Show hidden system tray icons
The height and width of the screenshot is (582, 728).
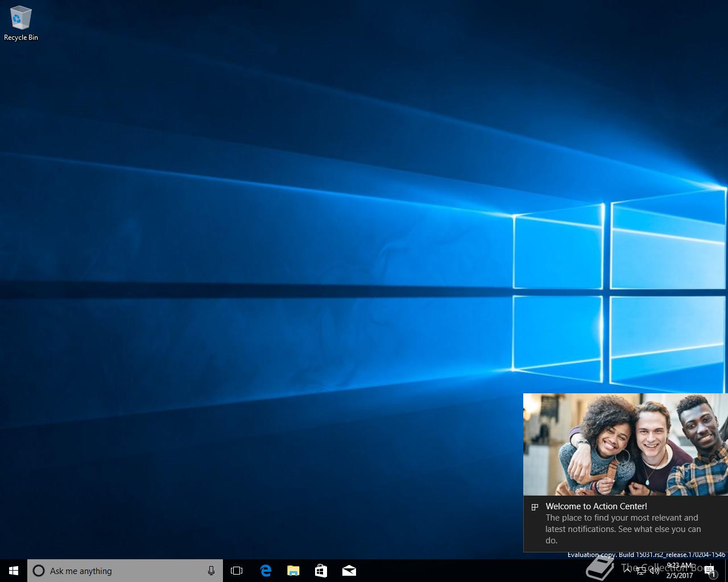(627, 571)
